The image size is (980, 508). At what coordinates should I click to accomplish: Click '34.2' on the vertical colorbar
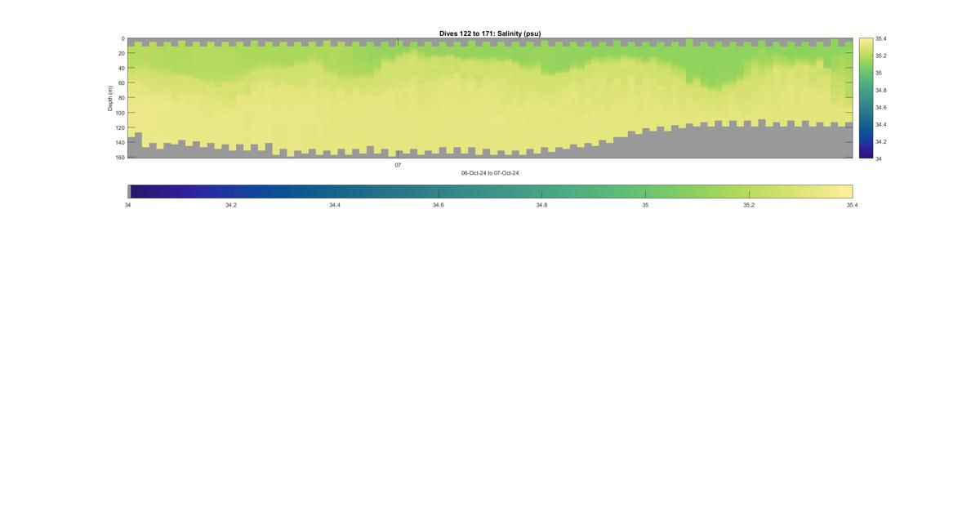tap(880, 141)
